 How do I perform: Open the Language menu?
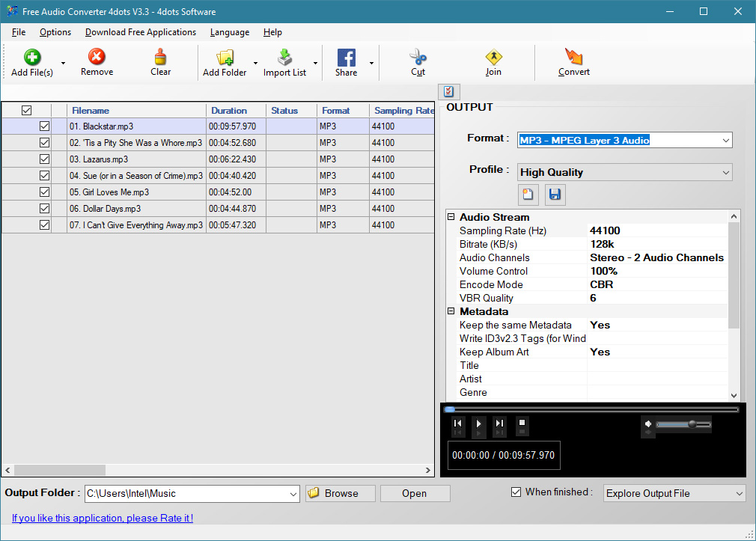(x=229, y=32)
